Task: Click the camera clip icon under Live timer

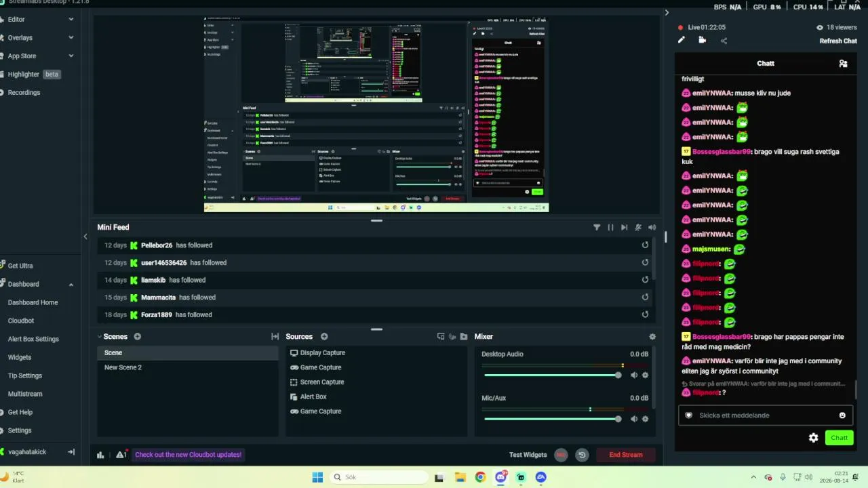Action: pos(702,40)
